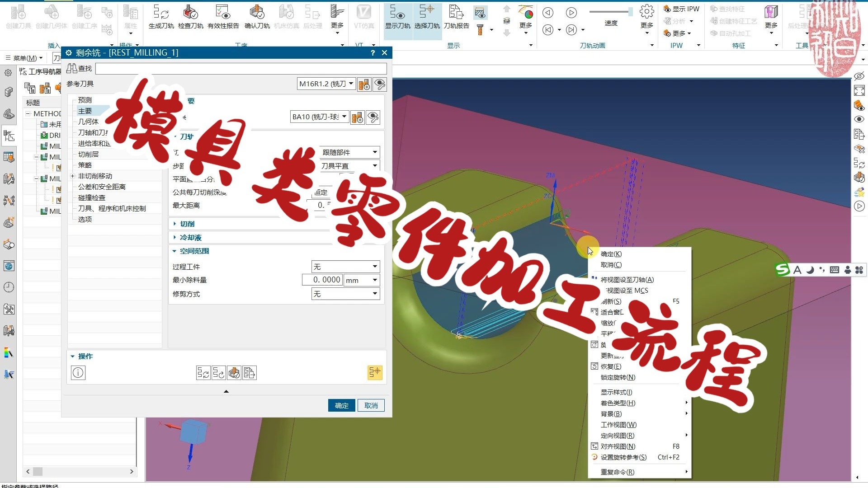Choose Restore (恢复) in the context menu

point(611,366)
